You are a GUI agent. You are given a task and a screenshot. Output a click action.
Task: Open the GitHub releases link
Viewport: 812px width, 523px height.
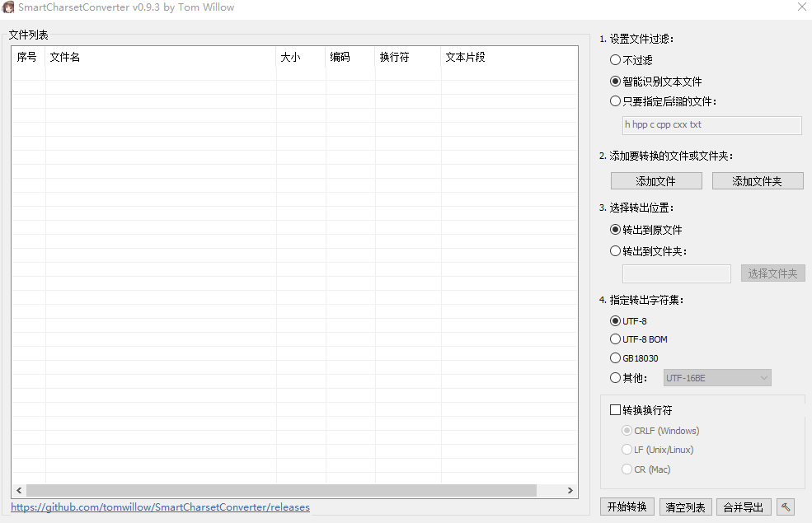[x=160, y=507]
